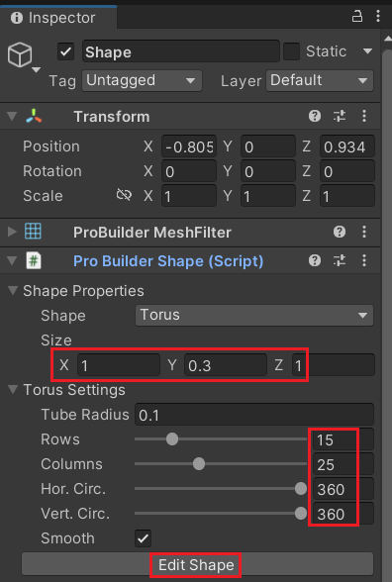Click the Tube Radius label
The width and height of the screenshot is (392, 582).
click(x=85, y=414)
